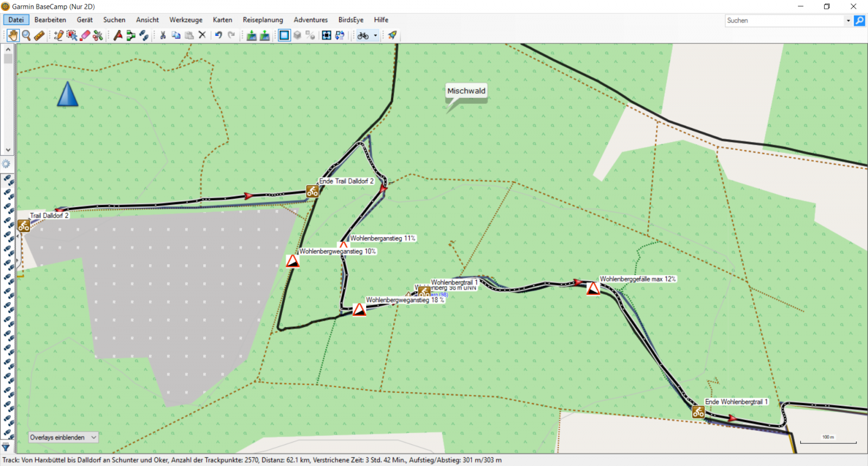The image size is (868, 466).
Task: Click the map swap arrows icon
Action: [340, 35]
